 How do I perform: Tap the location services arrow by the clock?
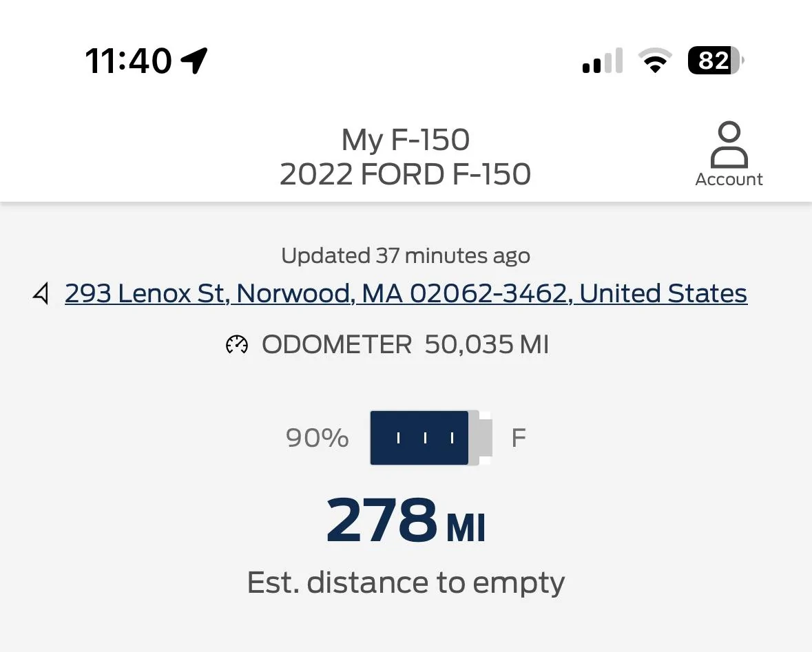(x=194, y=61)
